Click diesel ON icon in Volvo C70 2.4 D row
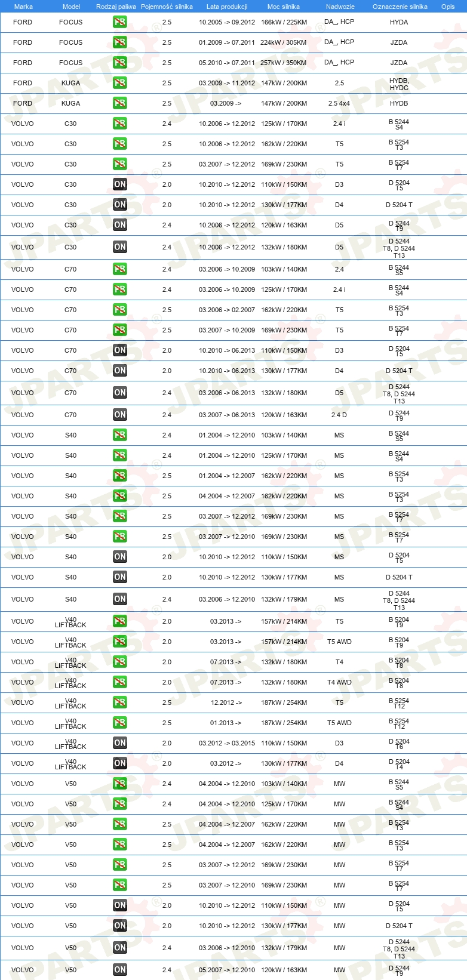Viewport: 467px width, 980px height. point(120,415)
